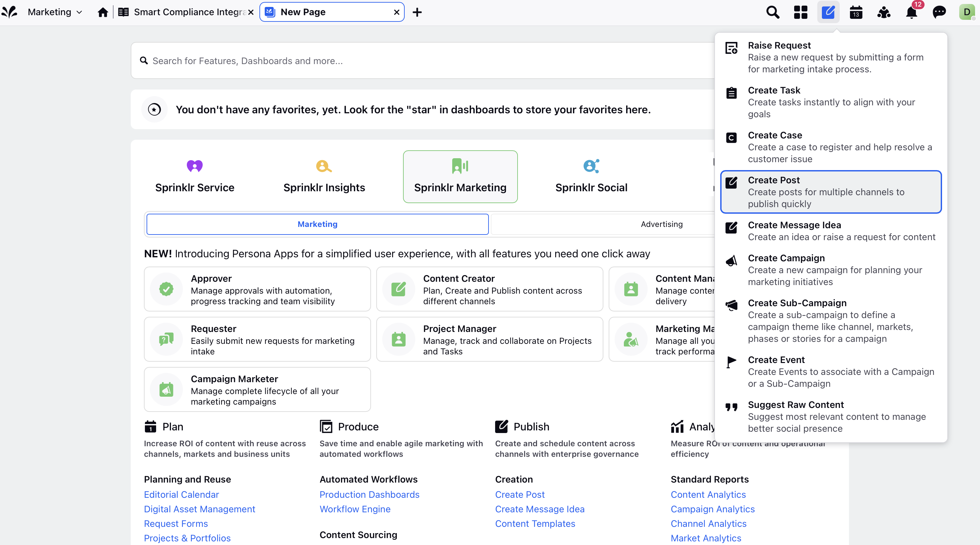Click the Produce section checkbox icon
This screenshot has width=980, height=545.
pos(326,427)
